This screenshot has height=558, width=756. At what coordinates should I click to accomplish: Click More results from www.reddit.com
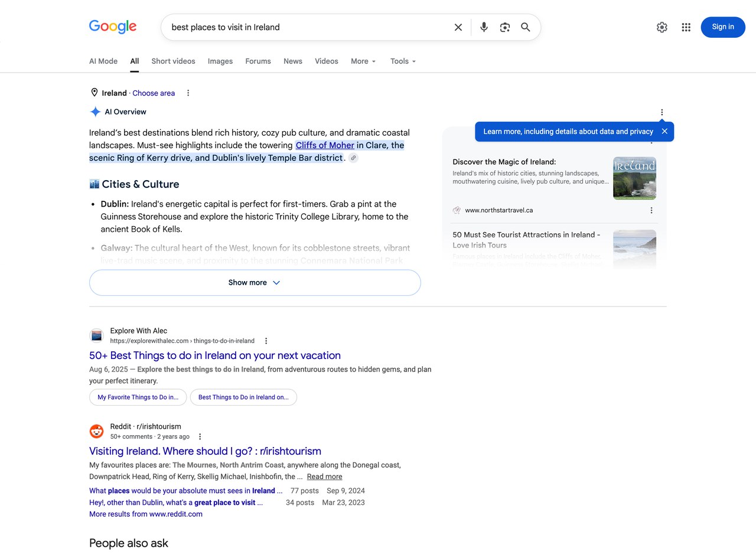pos(146,514)
